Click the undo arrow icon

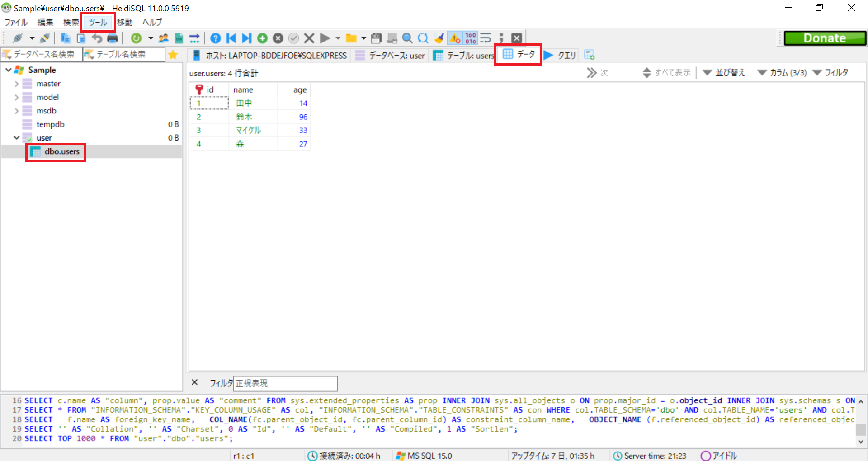click(x=97, y=38)
